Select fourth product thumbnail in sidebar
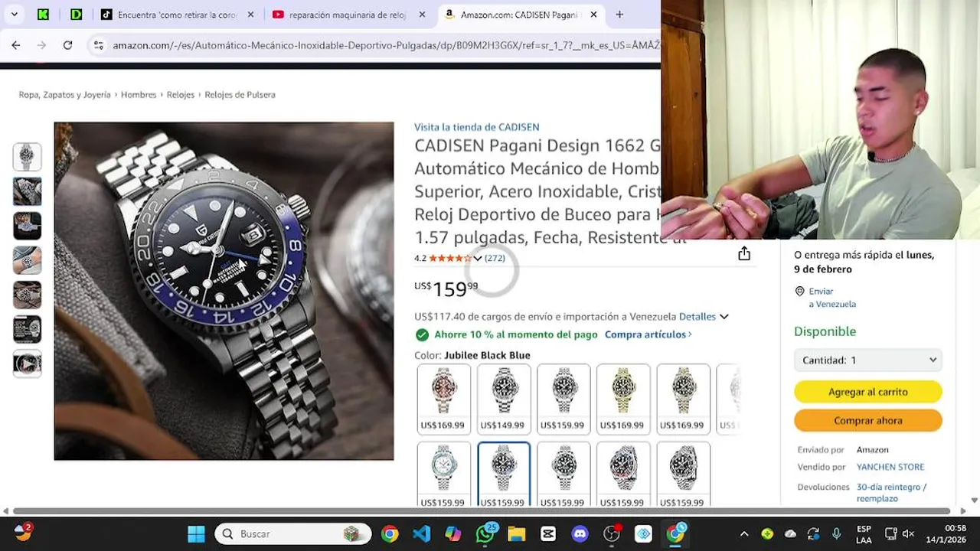The height and width of the screenshot is (551, 980). pyautogui.click(x=28, y=260)
